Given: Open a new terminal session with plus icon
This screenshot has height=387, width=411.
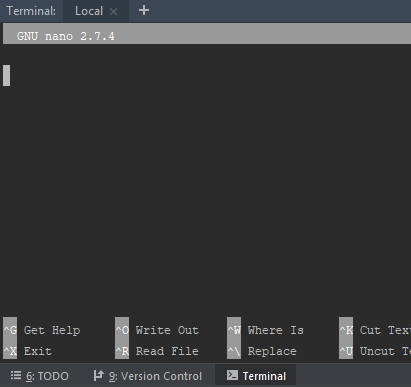Looking at the screenshot, I should tap(144, 10).
